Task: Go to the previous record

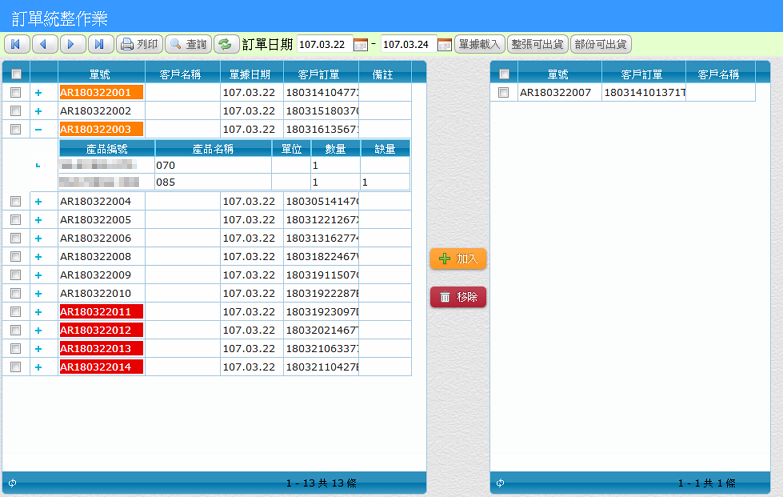Action: pyautogui.click(x=44, y=44)
